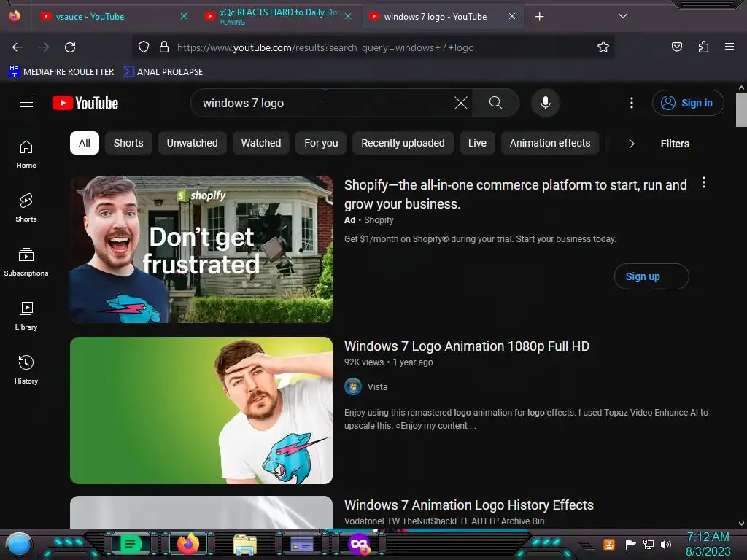Click the Sign in button

pyautogui.click(x=687, y=103)
